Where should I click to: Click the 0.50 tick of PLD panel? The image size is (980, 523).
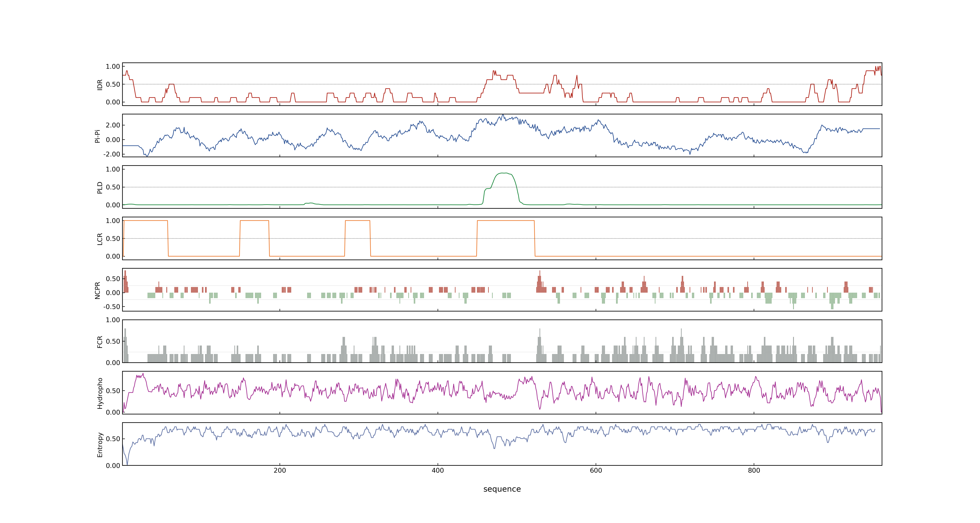113,187
